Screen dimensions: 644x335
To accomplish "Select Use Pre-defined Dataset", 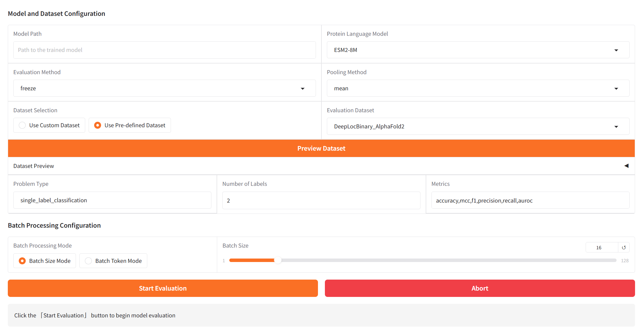I will (98, 125).
